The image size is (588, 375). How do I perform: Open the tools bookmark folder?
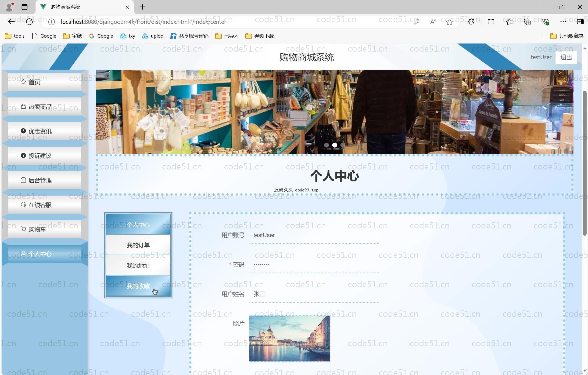click(x=15, y=36)
